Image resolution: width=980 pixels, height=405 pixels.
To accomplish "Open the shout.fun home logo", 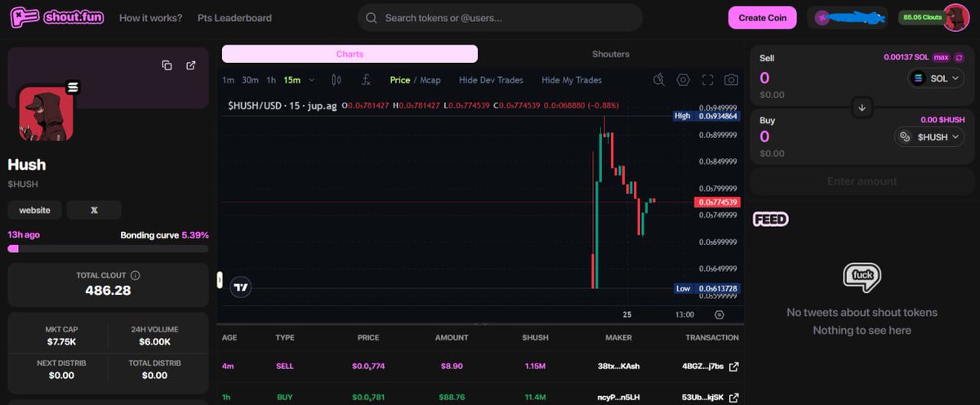I will point(57,17).
